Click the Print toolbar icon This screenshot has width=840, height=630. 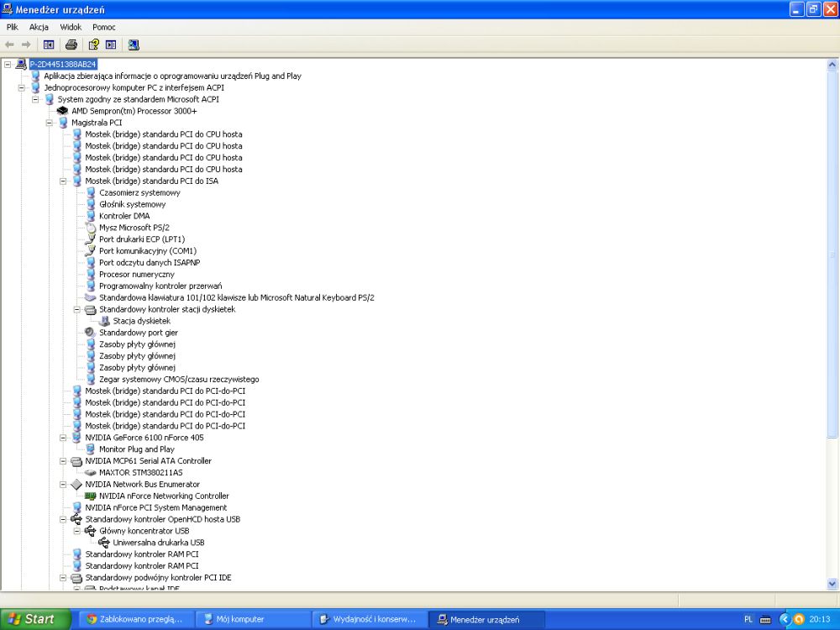[x=71, y=45]
